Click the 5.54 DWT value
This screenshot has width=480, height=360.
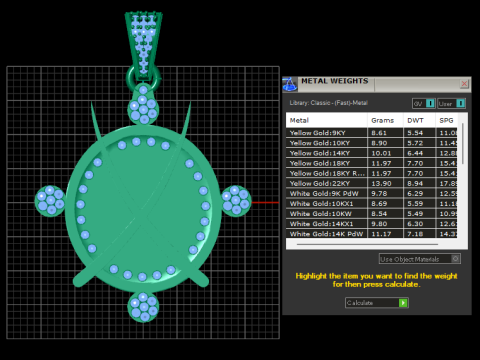(x=415, y=133)
